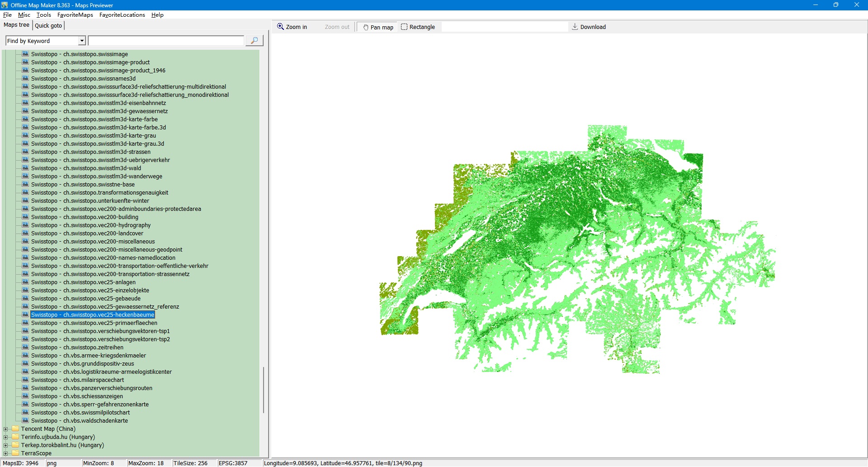This screenshot has width=868, height=467.
Task: Click the magnifier search icon button
Action: [x=254, y=41]
